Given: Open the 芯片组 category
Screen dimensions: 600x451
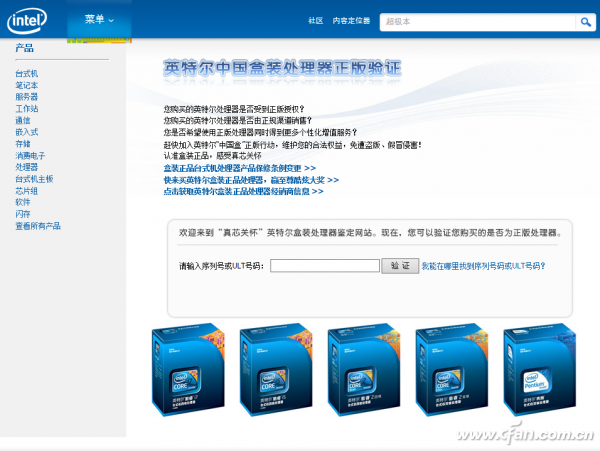Looking at the screenshot, I should click(x=26, y=191).
